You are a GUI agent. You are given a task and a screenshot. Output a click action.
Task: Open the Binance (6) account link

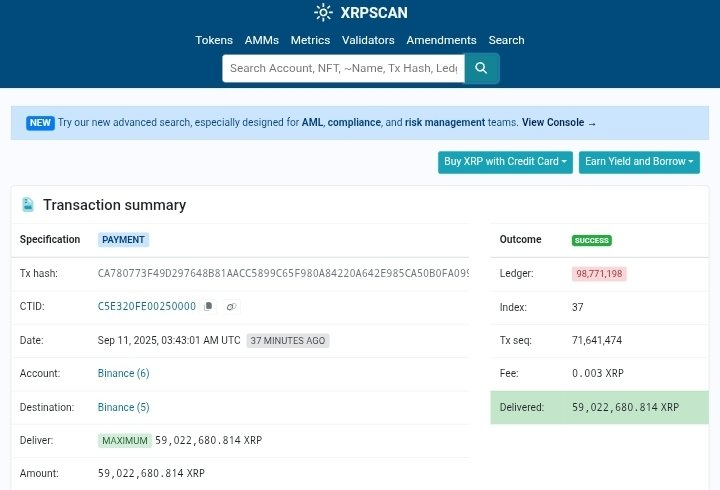(x=123, y=374)
